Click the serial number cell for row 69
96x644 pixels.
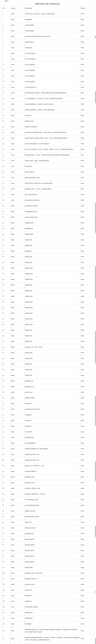(x=3, y=398)
